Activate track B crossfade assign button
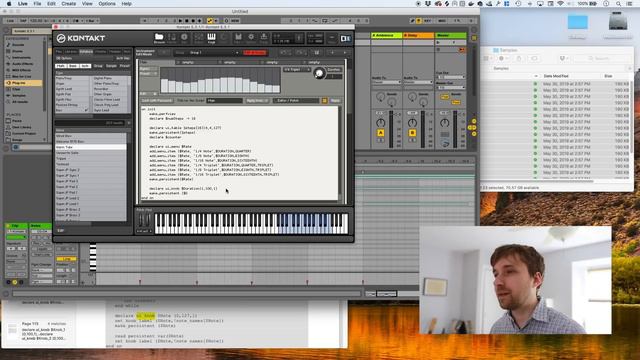Image resolution: width=640 pixels, height=360 pixels. 412,133
